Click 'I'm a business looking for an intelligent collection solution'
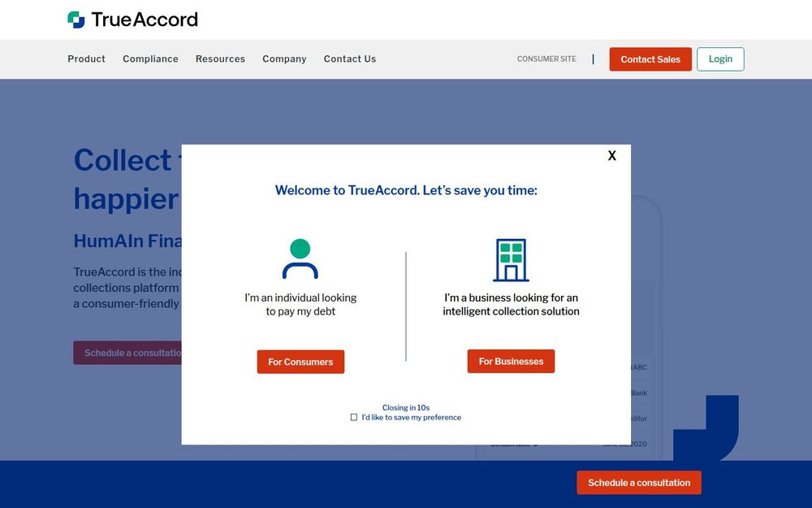812x508 pixels. coord(511,304)
